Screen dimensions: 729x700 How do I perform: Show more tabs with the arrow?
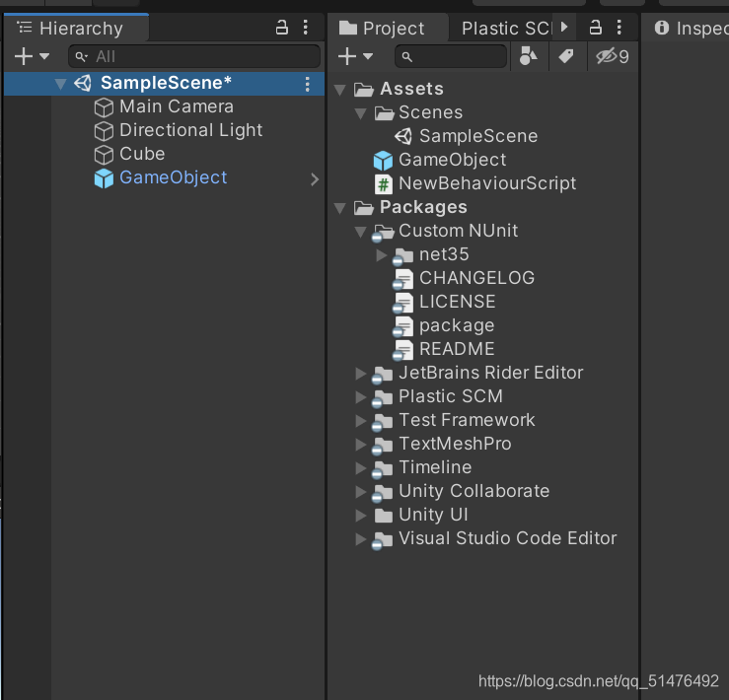point(564,27)
